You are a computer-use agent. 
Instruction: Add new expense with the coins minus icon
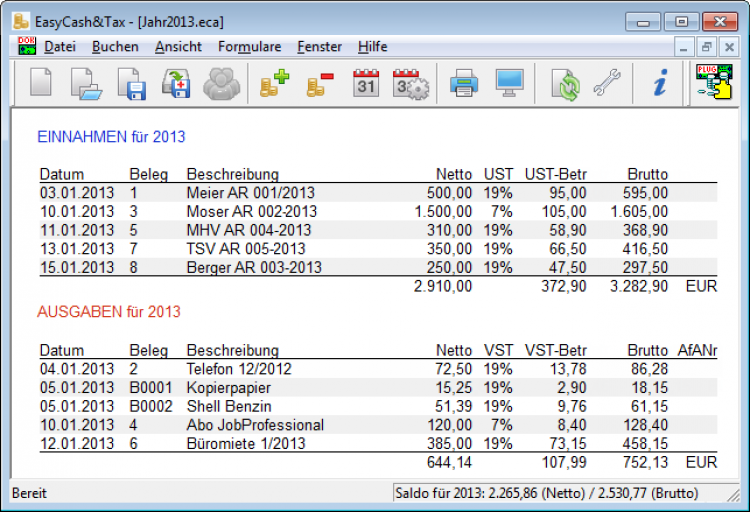[319, 84]
